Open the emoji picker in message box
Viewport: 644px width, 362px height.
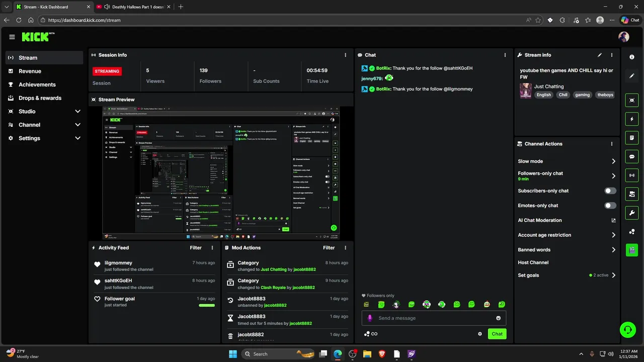pyautogui.click(x=499, y=318)
